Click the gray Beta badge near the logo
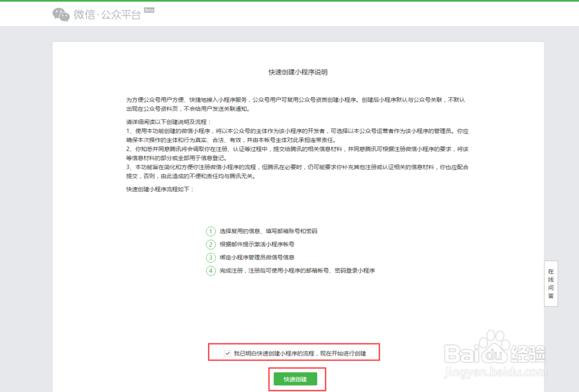The height and width of the screenshot is (392, 579). pyautogui.click(x=148, y=10)
